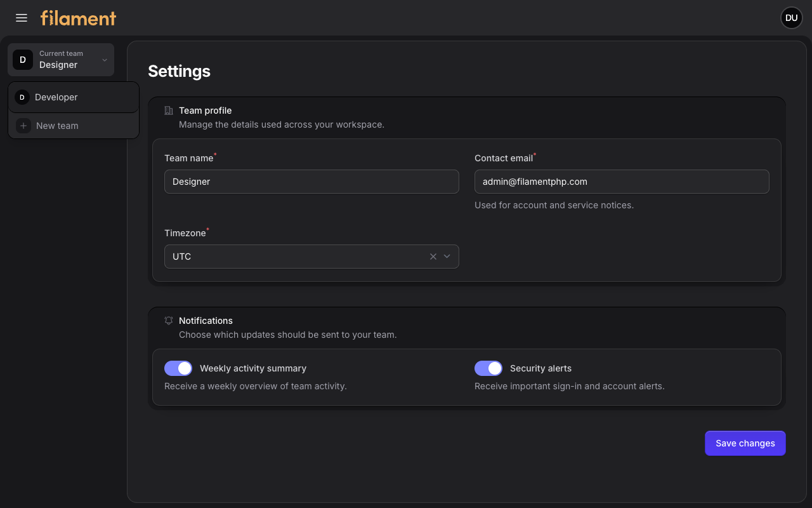The image size is (812, 508).
Task: Click the plus icon beside New team
Action: tap(23, 126)
